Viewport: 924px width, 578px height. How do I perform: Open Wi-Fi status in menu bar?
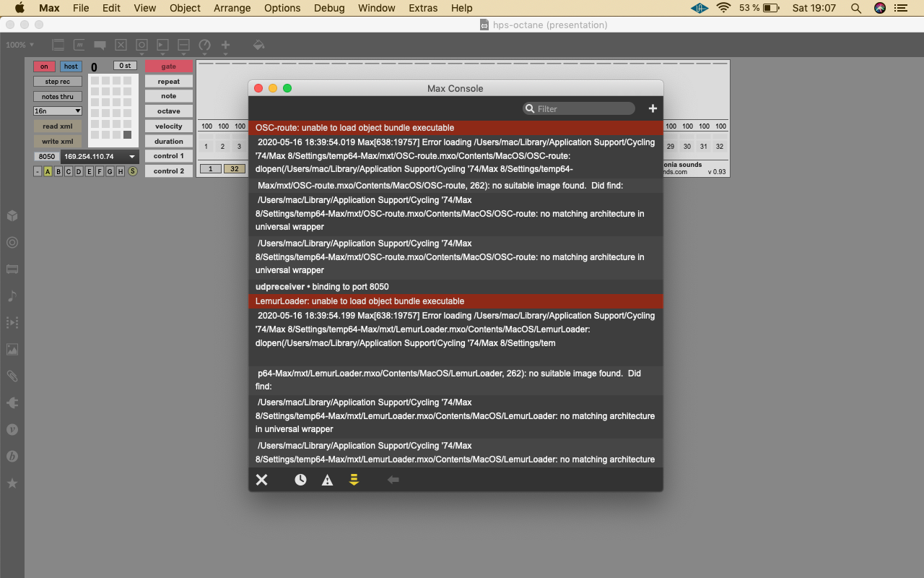tap(723, 8)
